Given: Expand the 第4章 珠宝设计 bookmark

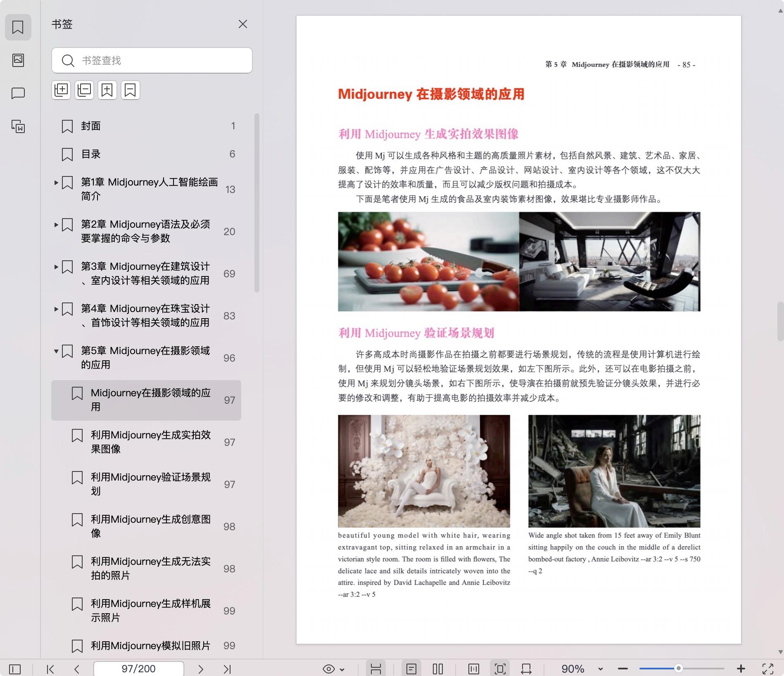Looking at the screenshot, I should (56, 309).
